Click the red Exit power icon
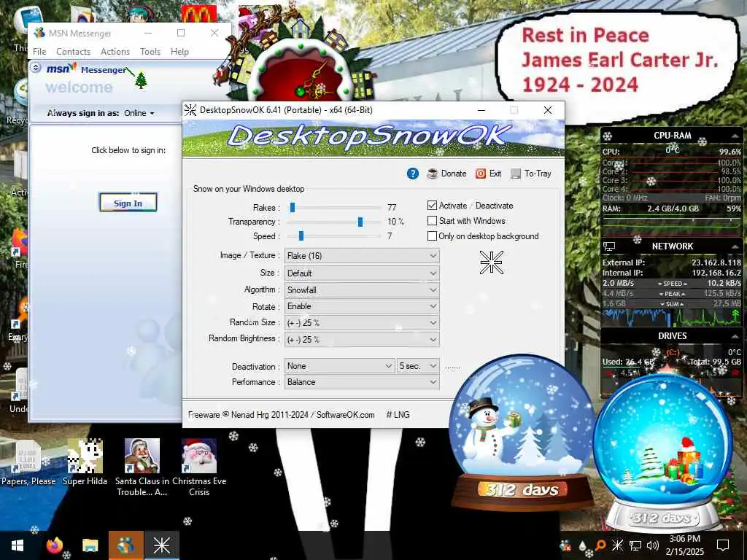Screen dimensions: 747x560 [x=480, y=174]
